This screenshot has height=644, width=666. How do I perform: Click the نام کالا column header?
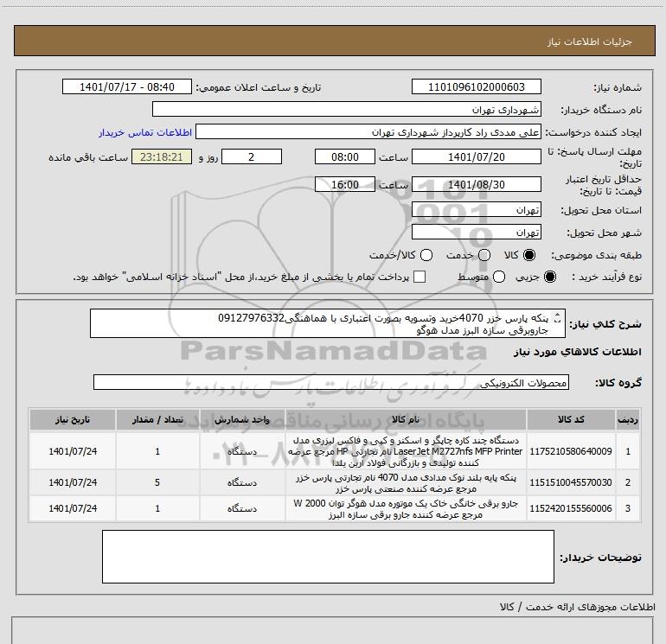click(x=406, y=420)
